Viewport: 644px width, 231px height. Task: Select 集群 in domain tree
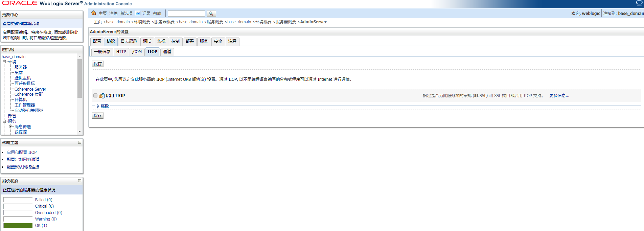pos(19,73)
